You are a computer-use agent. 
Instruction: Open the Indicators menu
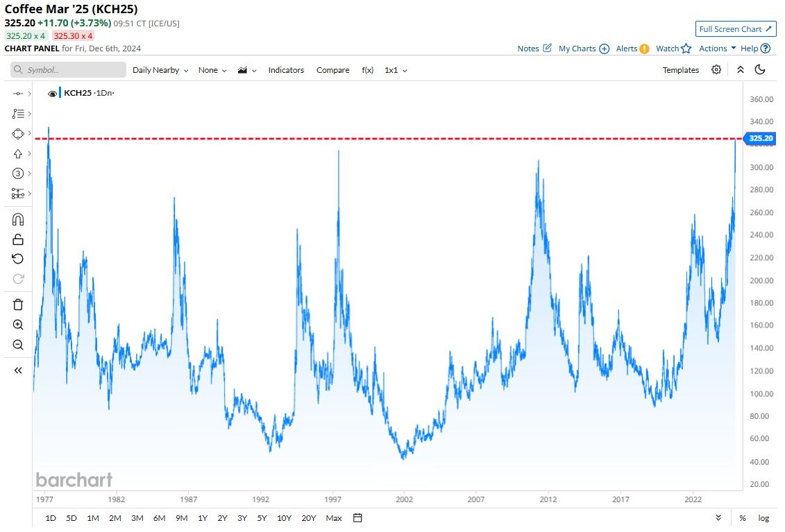click(286, 70)
